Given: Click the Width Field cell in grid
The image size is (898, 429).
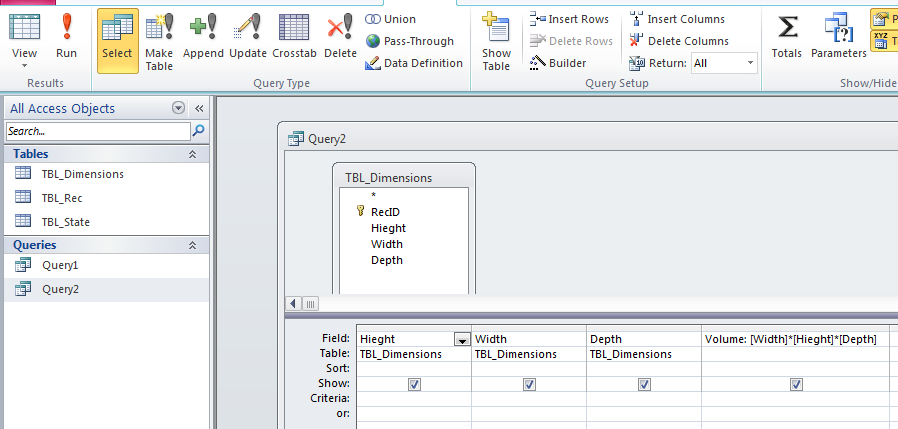Looking at the screenshot, I should pos(529,339).
